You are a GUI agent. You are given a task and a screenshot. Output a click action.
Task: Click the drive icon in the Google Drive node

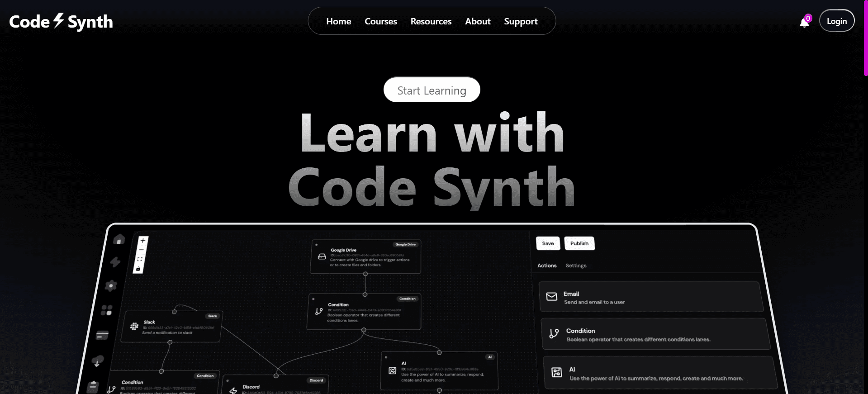coord(322,256)
